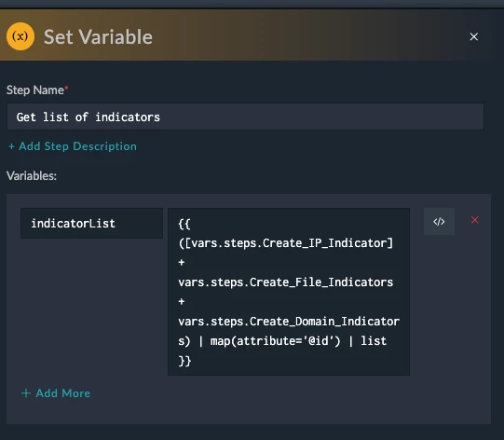The width and height of the screenshot is (504, 440).
Task: Close the Set Variable panel
Action: tap(474, 36)
